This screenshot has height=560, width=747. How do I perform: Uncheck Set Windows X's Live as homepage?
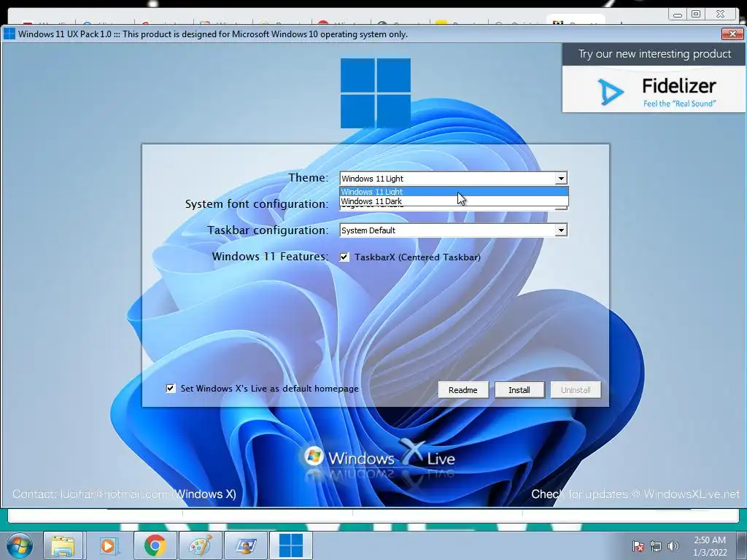click(x=171, y=388)
